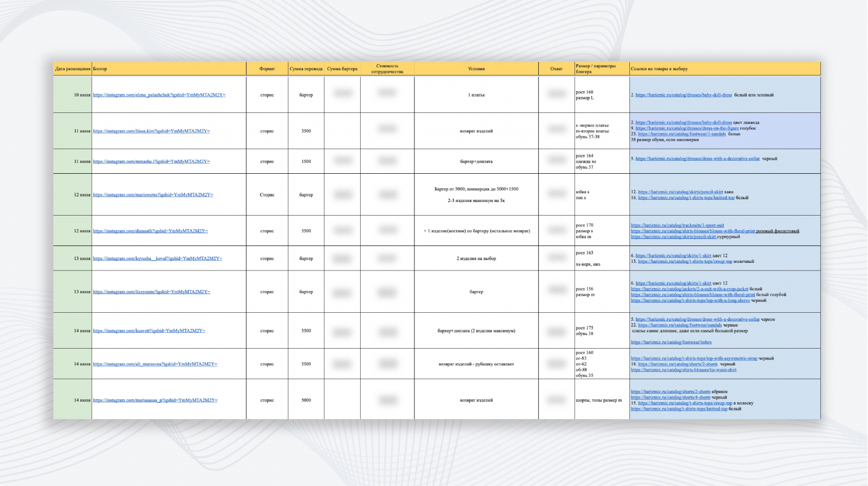Image resolution: width=868 pixels, height=486 pixels.
Task: Open the mariemetss Instagram link
Action: (x=153, y=194)
